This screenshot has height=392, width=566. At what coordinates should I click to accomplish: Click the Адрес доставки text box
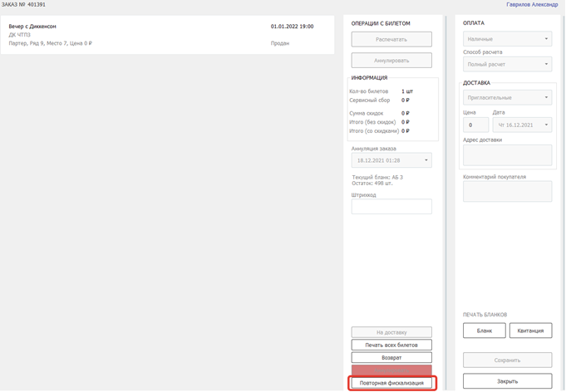coord(507,155)
